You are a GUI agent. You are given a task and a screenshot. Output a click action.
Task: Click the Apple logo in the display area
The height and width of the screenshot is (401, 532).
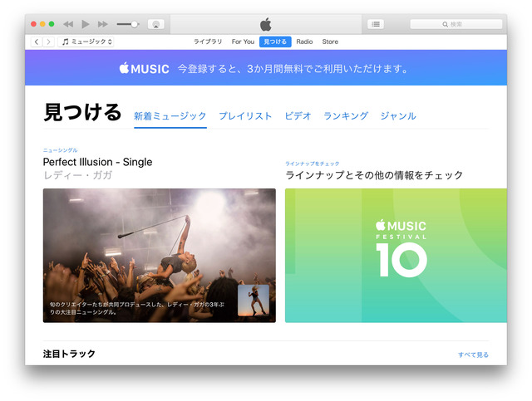coord(266,24)
